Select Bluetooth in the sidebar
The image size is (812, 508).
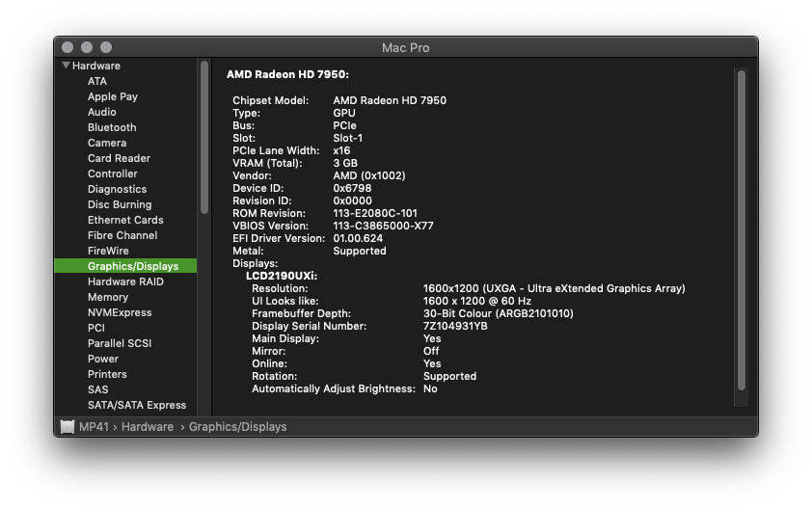click(112, 127)
